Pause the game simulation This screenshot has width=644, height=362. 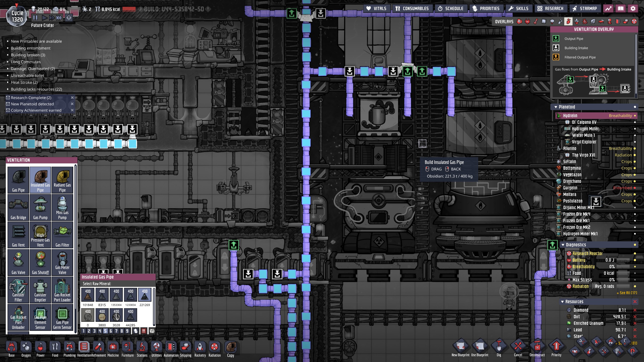[x=35, y=18]
